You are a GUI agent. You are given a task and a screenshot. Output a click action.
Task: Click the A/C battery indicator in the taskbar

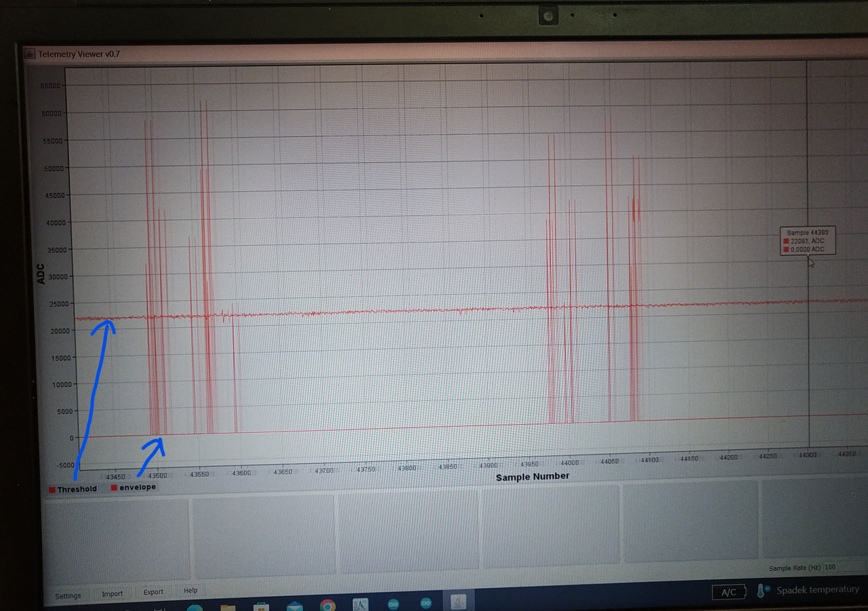pos(728,592)
